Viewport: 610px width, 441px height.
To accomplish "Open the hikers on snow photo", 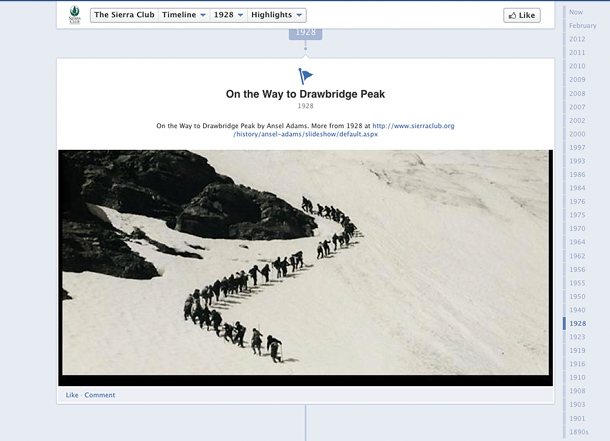I will tap(305, 266).
